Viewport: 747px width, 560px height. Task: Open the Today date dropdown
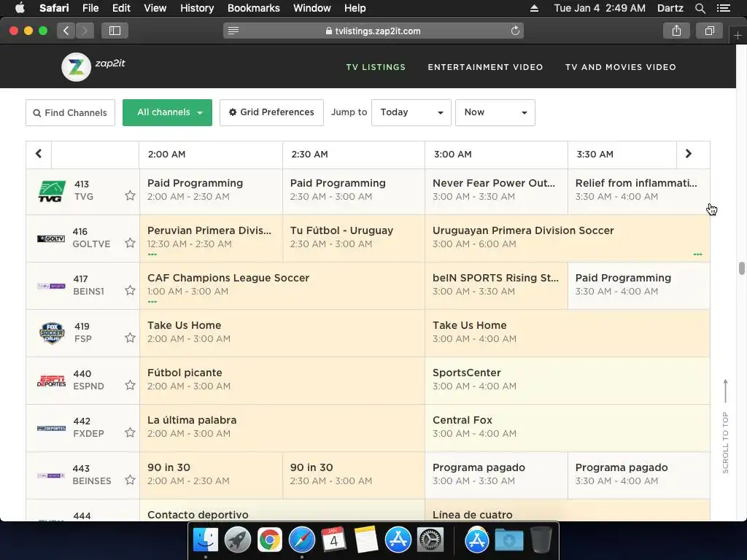pyautogui.click(x=411, y=113)
